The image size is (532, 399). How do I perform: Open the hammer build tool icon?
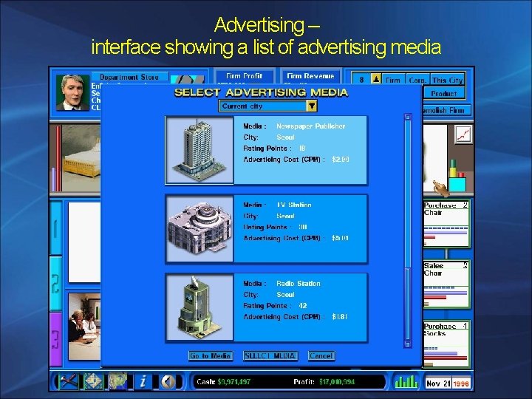[x=69, y=382]
